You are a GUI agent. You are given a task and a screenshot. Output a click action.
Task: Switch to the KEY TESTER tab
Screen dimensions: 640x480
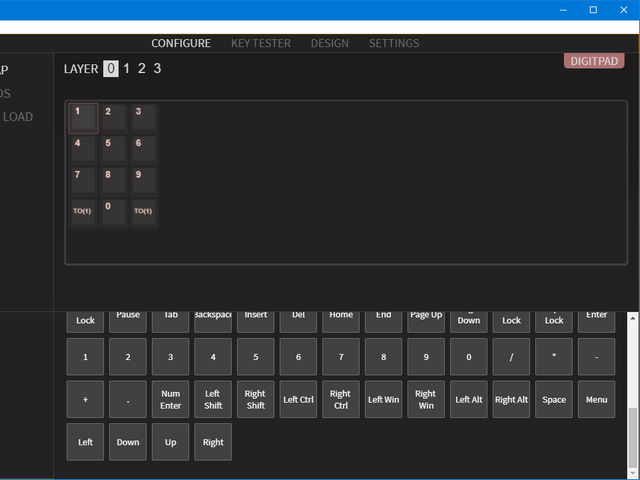click(260, 43)
